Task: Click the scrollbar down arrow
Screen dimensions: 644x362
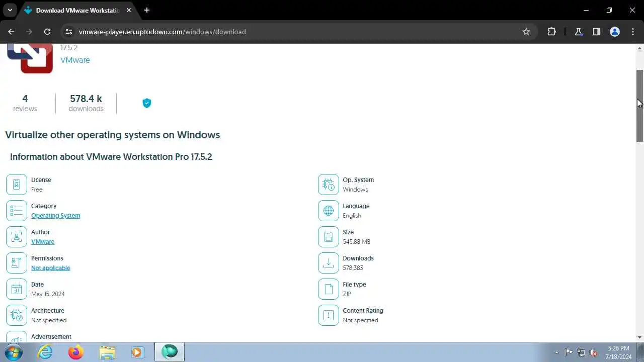Action: pyautogui.click(x=640, y=337)
